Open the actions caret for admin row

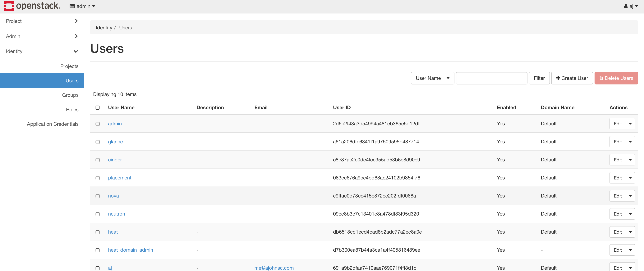(x=630, y=124)
